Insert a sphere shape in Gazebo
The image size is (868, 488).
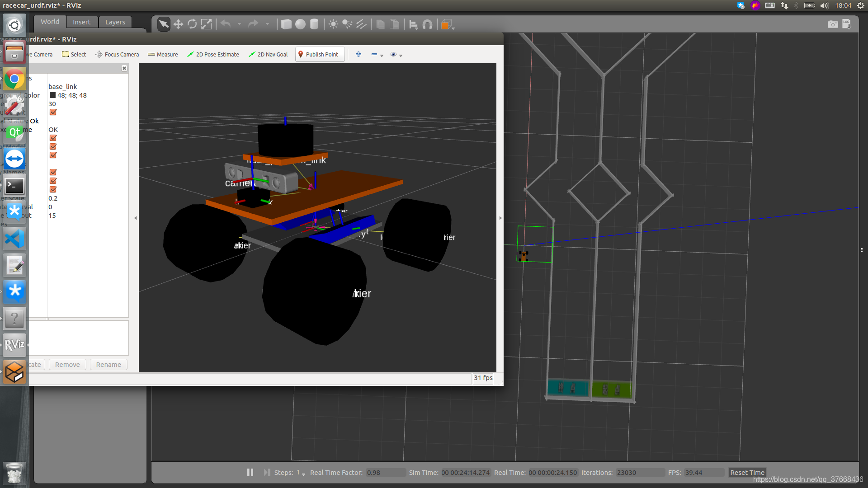coord(300,24)
